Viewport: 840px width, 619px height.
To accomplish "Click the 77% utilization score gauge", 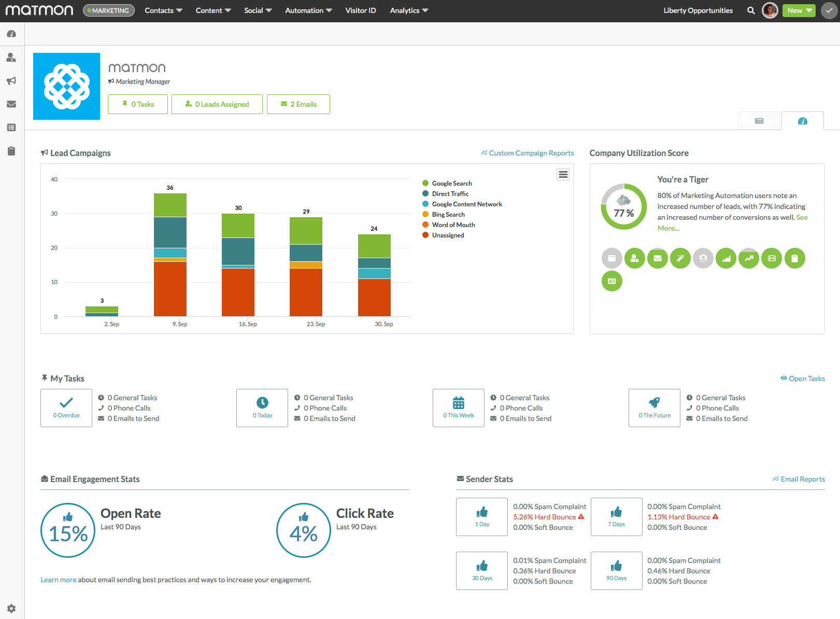I will [624, 206].
